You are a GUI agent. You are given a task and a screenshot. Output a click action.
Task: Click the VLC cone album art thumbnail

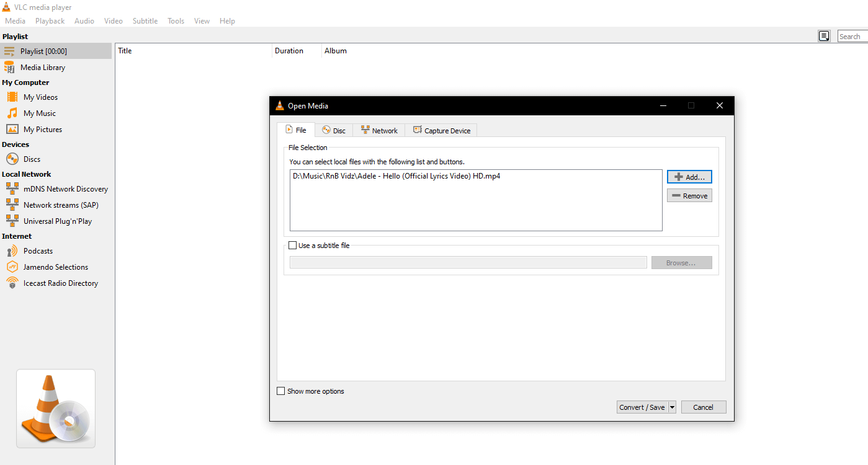pos(56,409)
